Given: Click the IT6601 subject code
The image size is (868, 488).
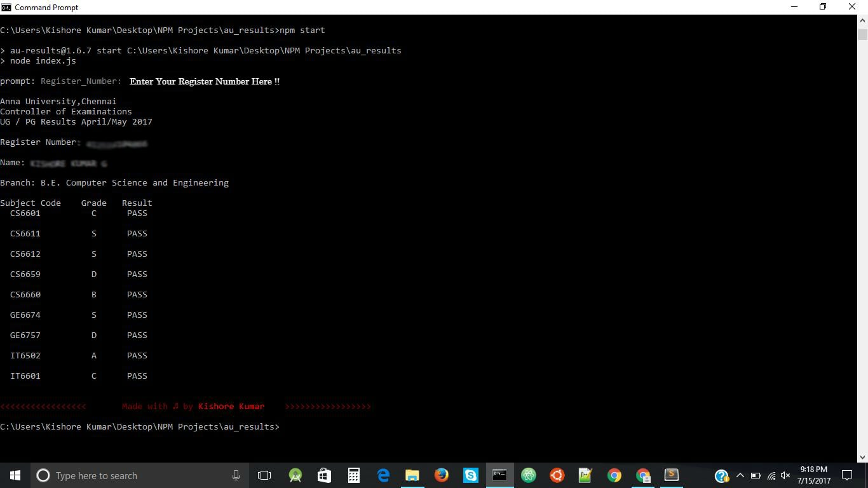Looking at the screenshot, I should [x=25, y=376].
